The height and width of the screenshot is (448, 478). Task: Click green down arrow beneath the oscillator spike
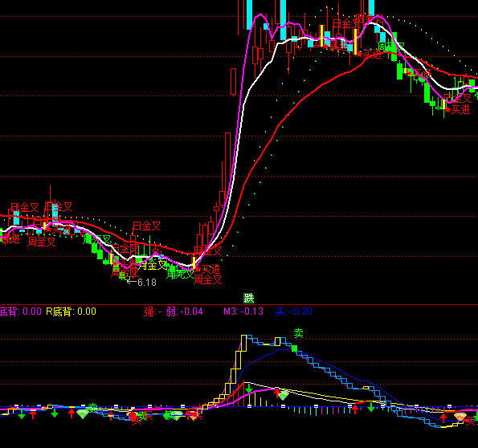pos(249,389)
